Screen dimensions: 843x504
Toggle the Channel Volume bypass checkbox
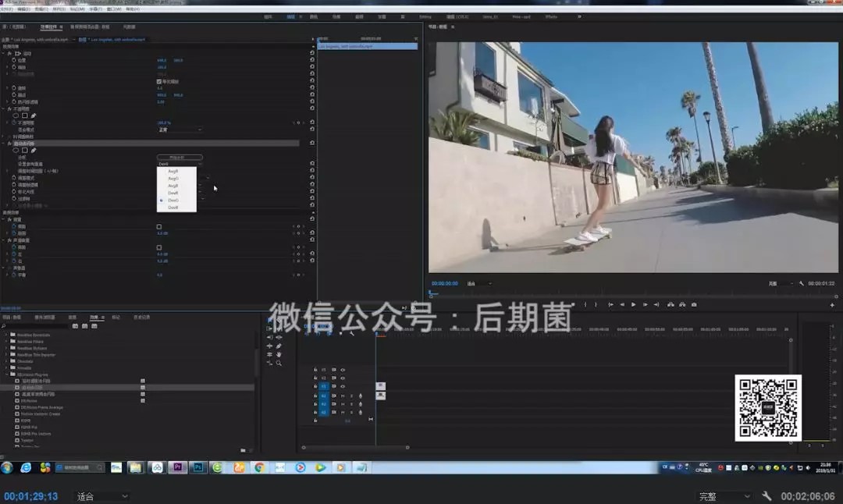[x=158, y=247]
